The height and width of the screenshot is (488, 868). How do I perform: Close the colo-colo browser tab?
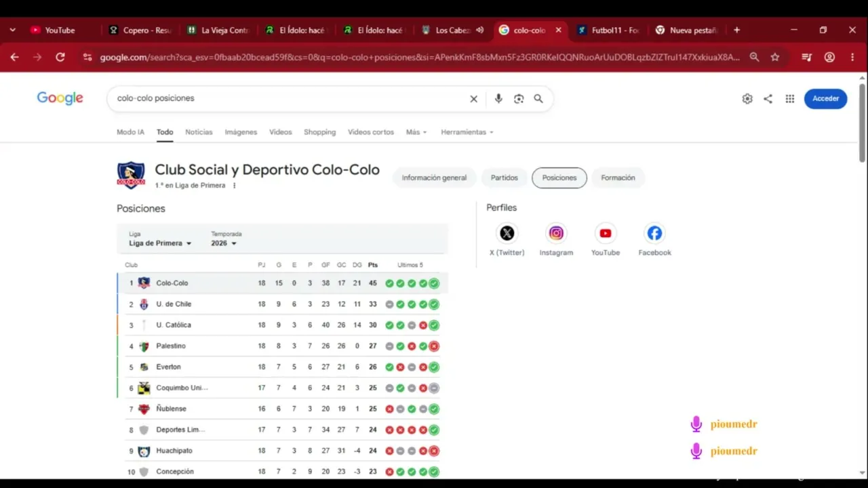click(558, 30)
